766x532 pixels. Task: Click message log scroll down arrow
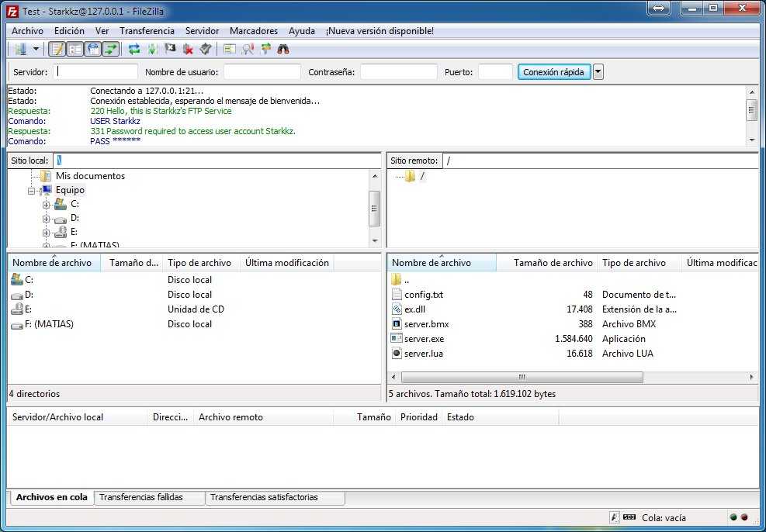(x=752, y=140)
